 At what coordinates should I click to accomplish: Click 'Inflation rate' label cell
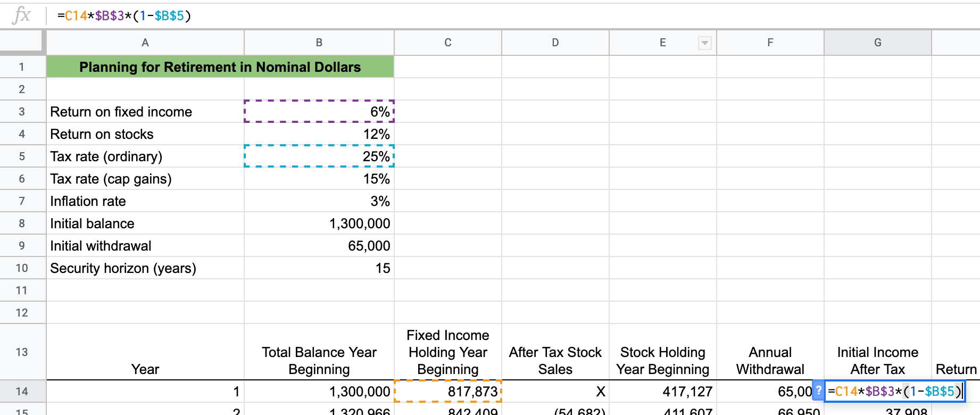click(145, 201)
